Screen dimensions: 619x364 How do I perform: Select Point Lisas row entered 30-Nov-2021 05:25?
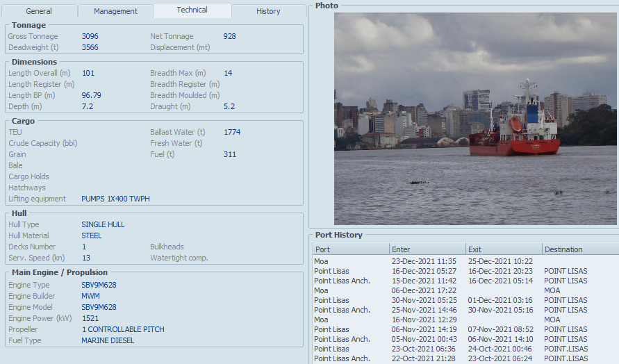tap(466, 300)
